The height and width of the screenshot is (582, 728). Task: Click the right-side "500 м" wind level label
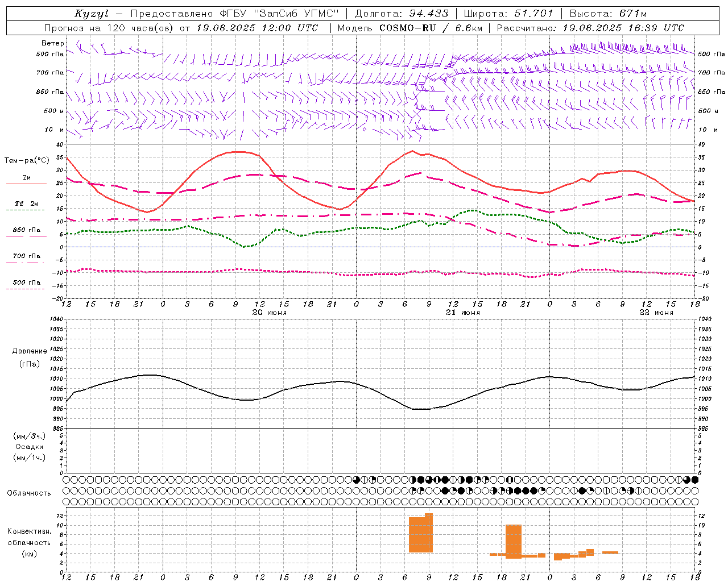tap(708, 111)
